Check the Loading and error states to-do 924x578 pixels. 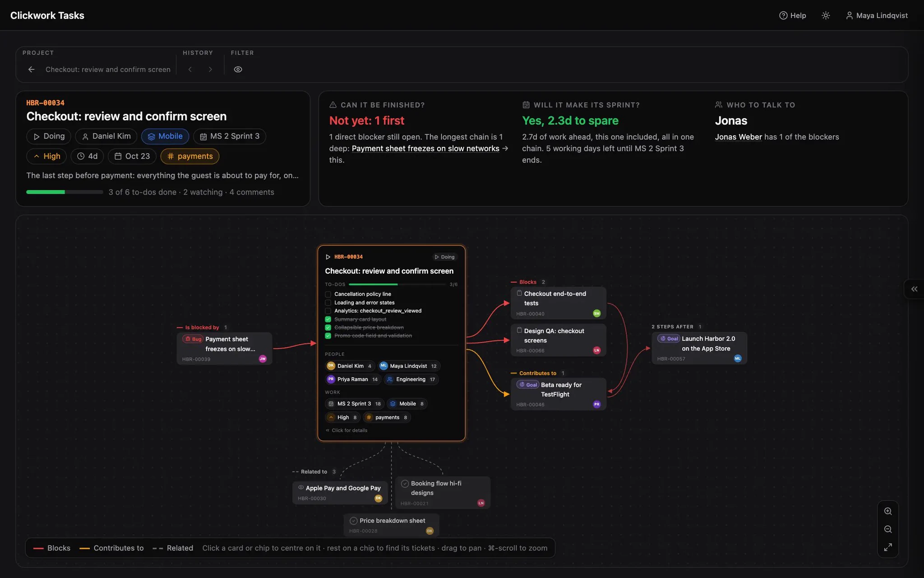coord(328,303)
